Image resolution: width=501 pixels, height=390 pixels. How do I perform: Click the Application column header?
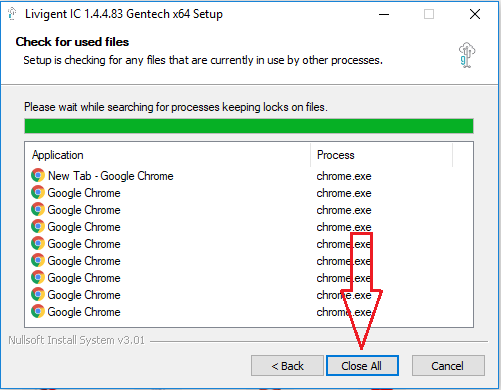57,155
